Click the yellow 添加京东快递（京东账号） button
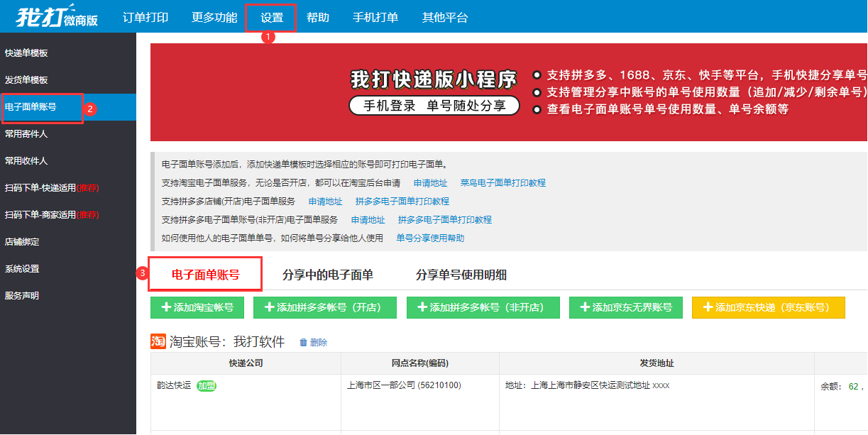868x435 pixels. (769, 307)
